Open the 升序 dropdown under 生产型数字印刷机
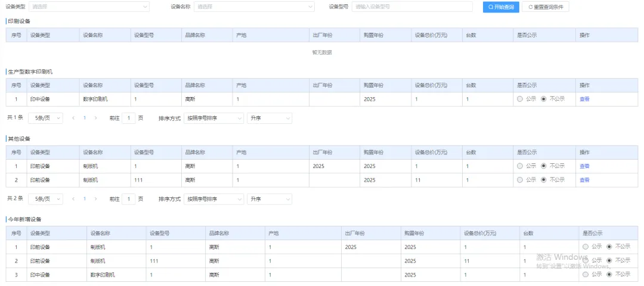Image resolution: width=644 pixels, height=286 pixels. click(270, 118)
